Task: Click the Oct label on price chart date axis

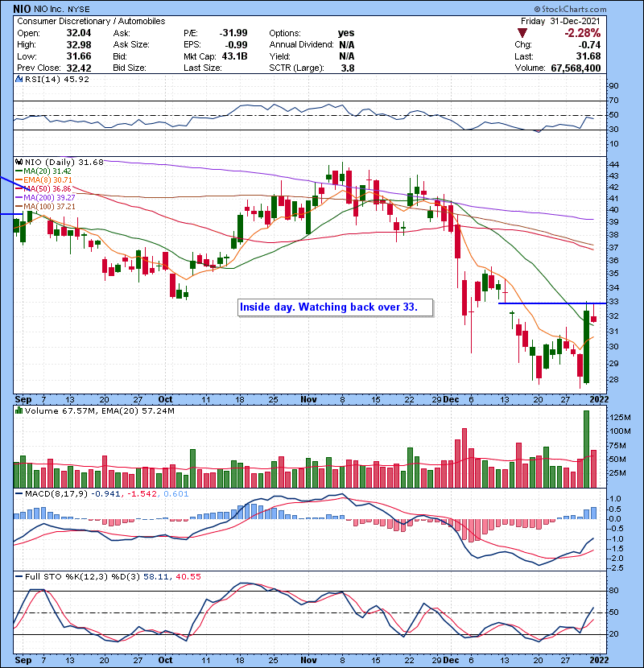Action: [165, 400]
